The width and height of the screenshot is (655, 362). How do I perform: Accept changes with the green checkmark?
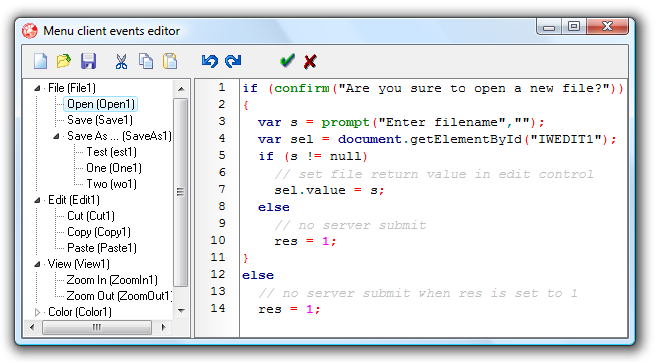tap(287, 61)
